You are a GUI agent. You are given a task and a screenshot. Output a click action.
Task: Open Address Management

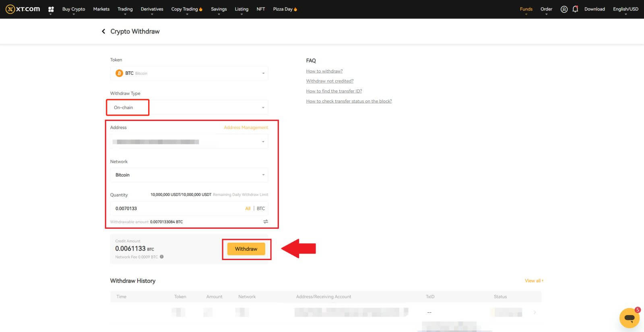click(246, 127)
